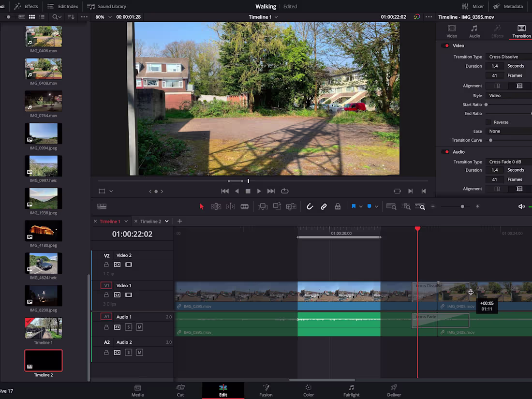Switch to the Timeline 2 tab
This screenshot has width=532, height=399.
(x=151, y=221)
